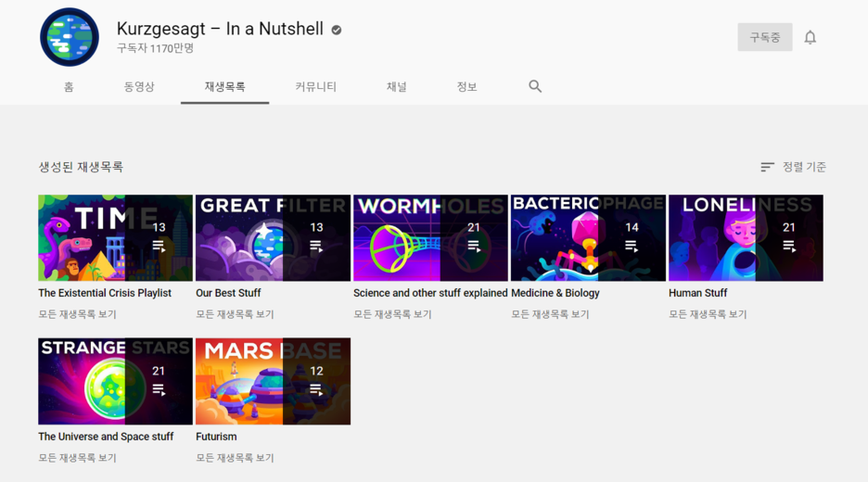
Task: Click 모든 재생목록 보기 under Universe and Space stuff
Action: pyautogui.click(x=77, y=458)
